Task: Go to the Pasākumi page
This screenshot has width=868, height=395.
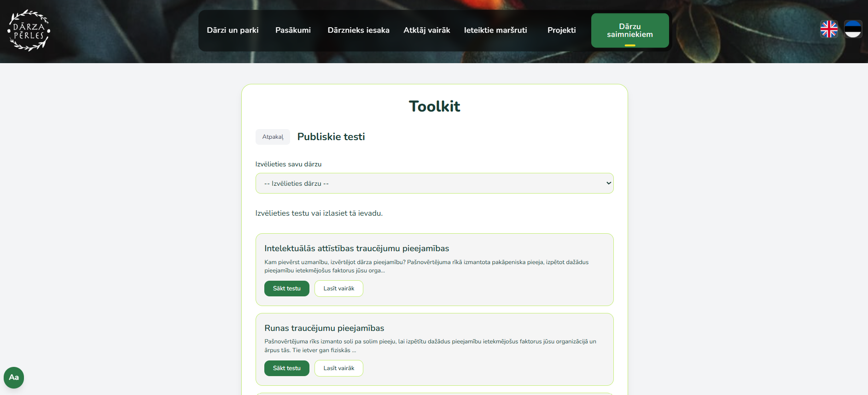Action: click(293, 30)
